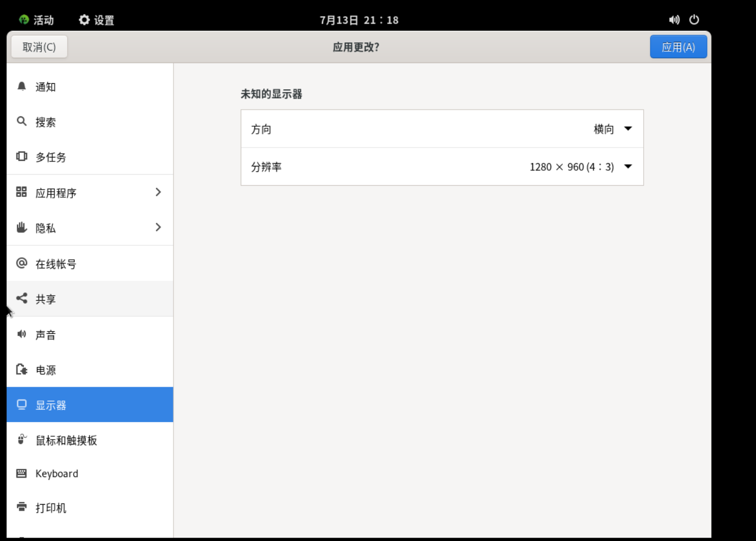Viewport: 756px width, 541px height.
Task: Open the system volume indicator in top bar
Action: tap(674, 20)
